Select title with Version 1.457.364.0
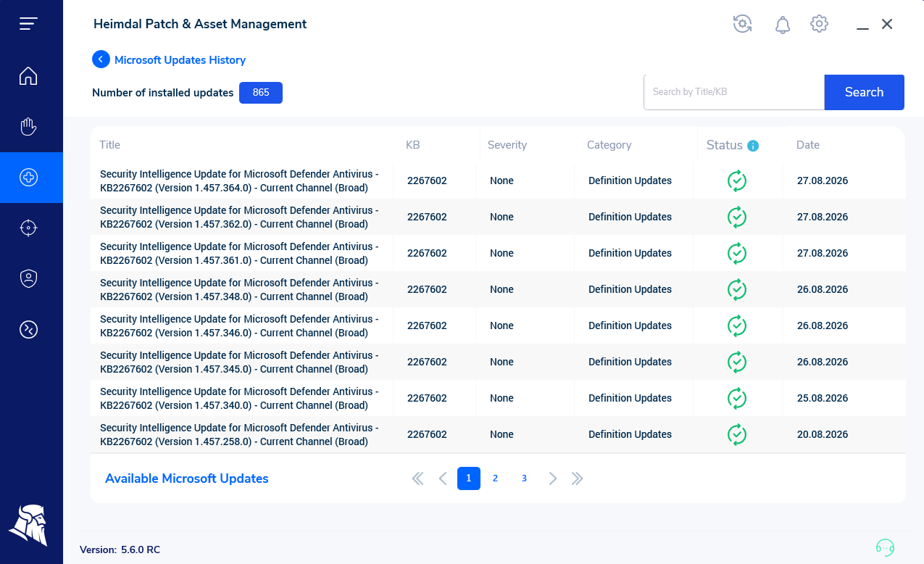The height and width of the screenshot is (564, 924). 239,181
